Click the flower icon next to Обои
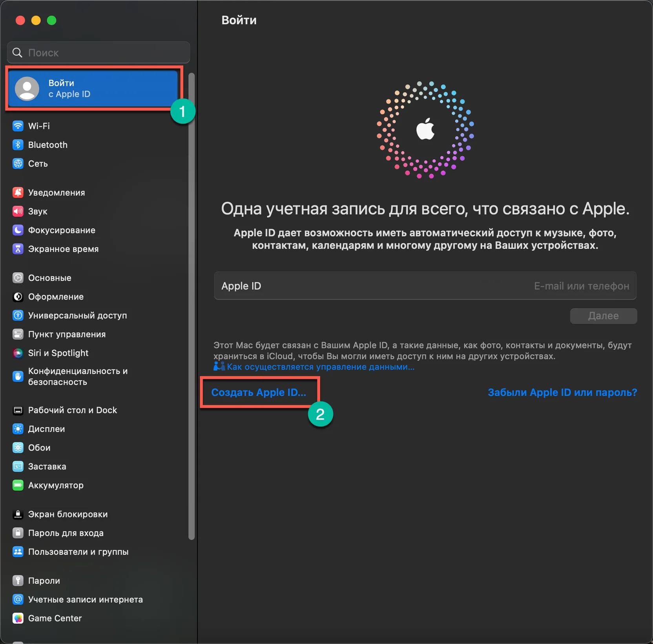 pos(18,448)
